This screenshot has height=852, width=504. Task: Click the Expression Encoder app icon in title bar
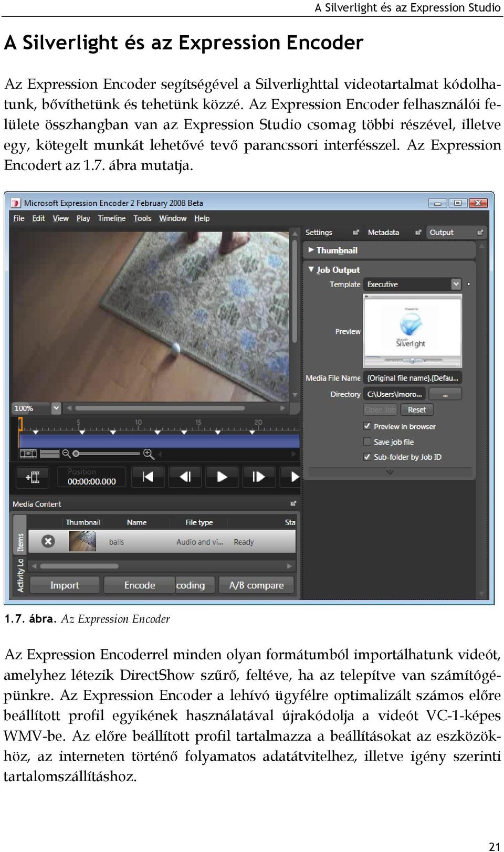(16, 203)
